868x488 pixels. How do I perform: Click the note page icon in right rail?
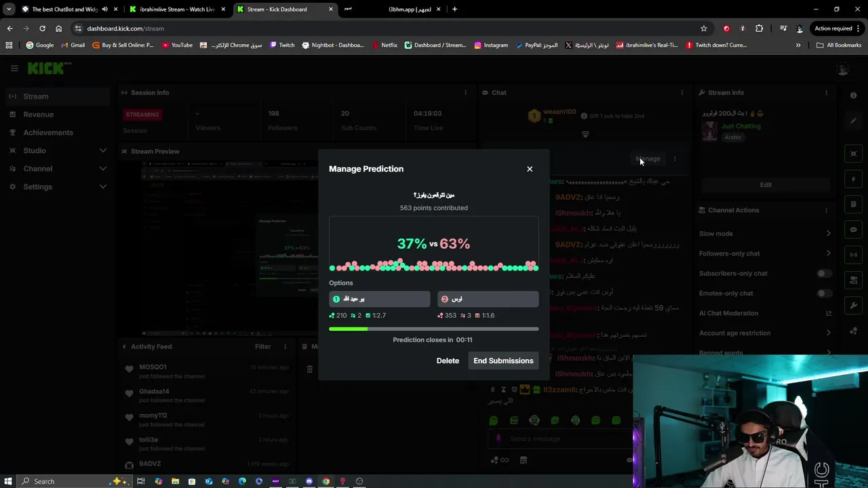tap(854, 204)
